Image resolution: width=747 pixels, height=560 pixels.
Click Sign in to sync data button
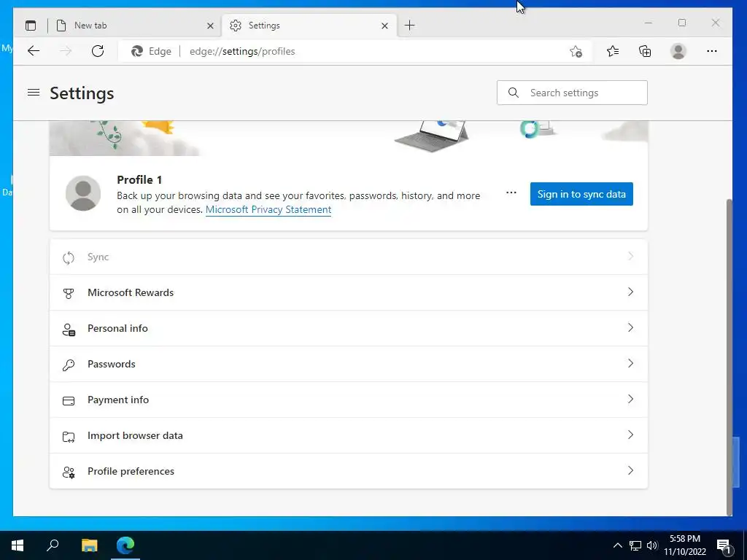click(x=581, y=194)
